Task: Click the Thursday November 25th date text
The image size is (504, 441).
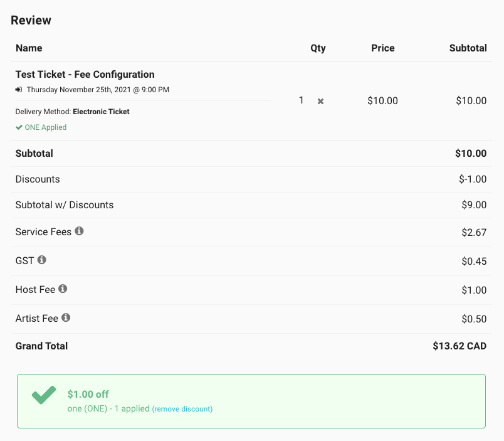Action: coord(98,90)
